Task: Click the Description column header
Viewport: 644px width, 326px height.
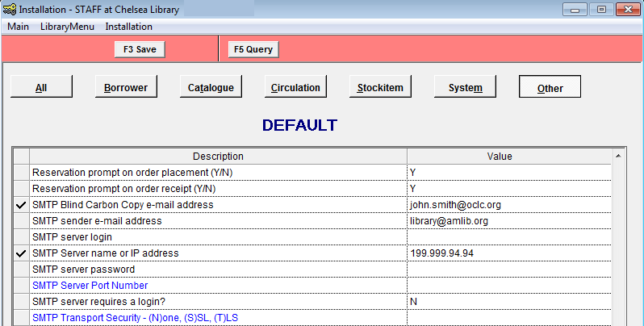Action: (218, 157)
